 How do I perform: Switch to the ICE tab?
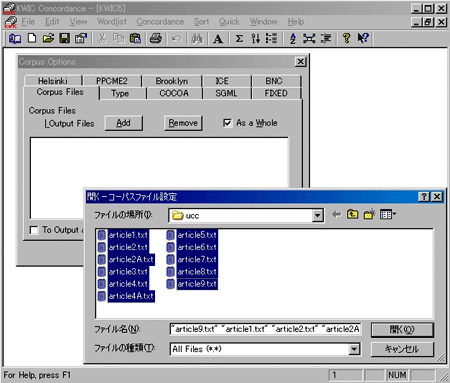click(x=222, y=81)
